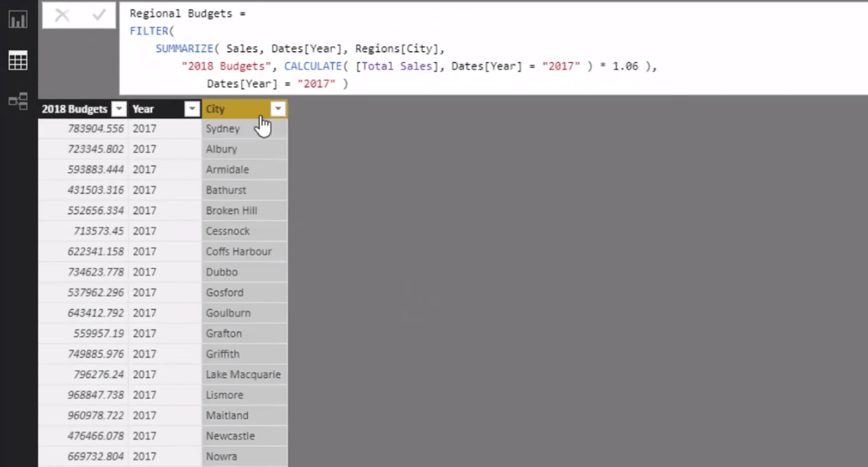Select the Maitland city cell
Screen dimensions: 868x467
point(245,415)
